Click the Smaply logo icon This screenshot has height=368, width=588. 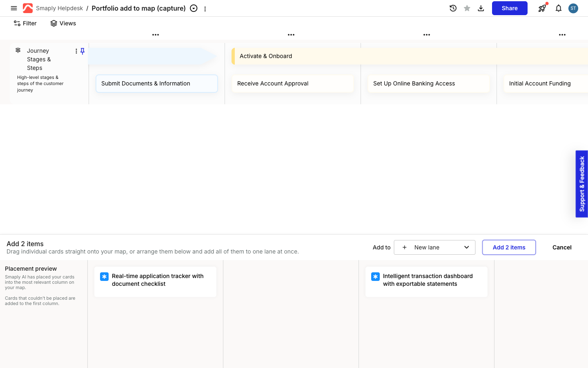(28, 8)
